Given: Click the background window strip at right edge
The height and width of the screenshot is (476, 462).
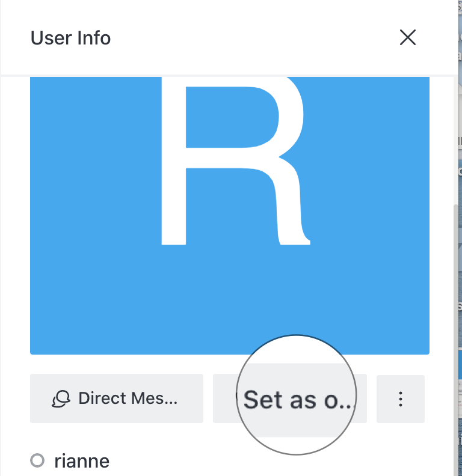Looking at the screenshot, I should pos(460,240).
